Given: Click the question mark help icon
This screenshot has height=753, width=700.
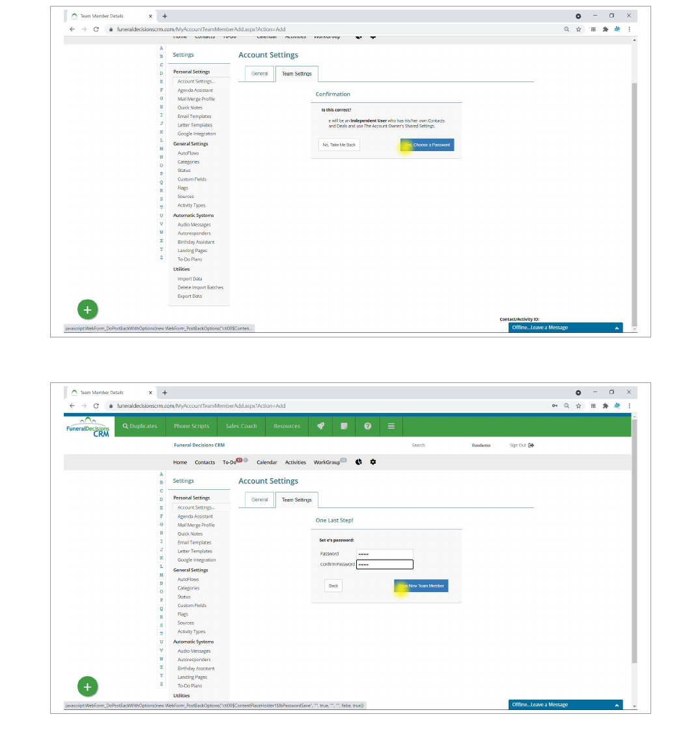Looking at the screenshot, I should click(x=367, y=426).
